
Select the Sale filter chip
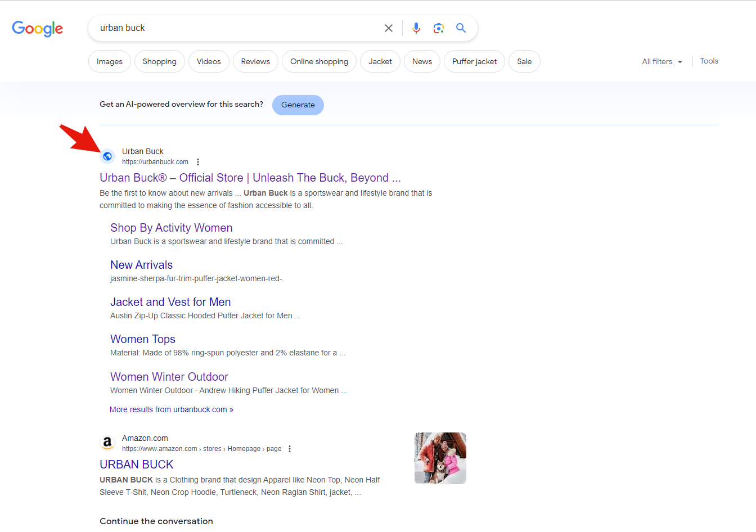[524, 61]
